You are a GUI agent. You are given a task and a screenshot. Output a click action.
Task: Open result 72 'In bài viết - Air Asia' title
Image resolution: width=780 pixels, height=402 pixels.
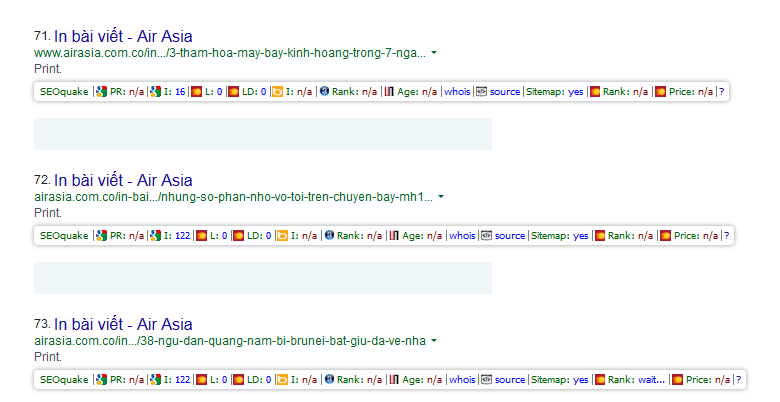123,180
